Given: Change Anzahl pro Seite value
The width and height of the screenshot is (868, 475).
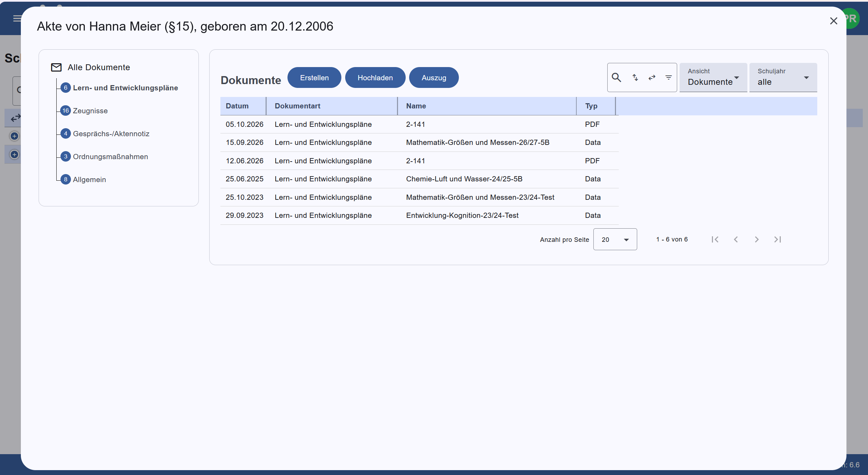Looking at the screenshot, I should tap(615, 239).
